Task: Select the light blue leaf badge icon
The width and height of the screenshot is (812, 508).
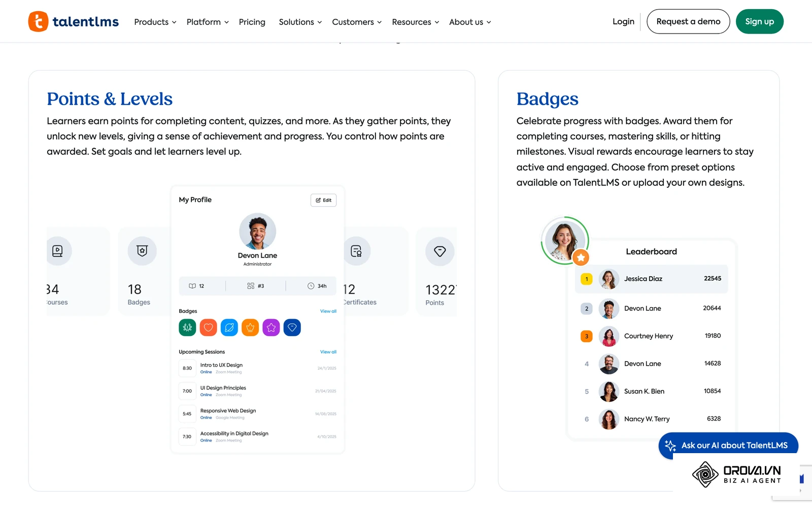Action: pyautogui.click(x=229, y=328)
